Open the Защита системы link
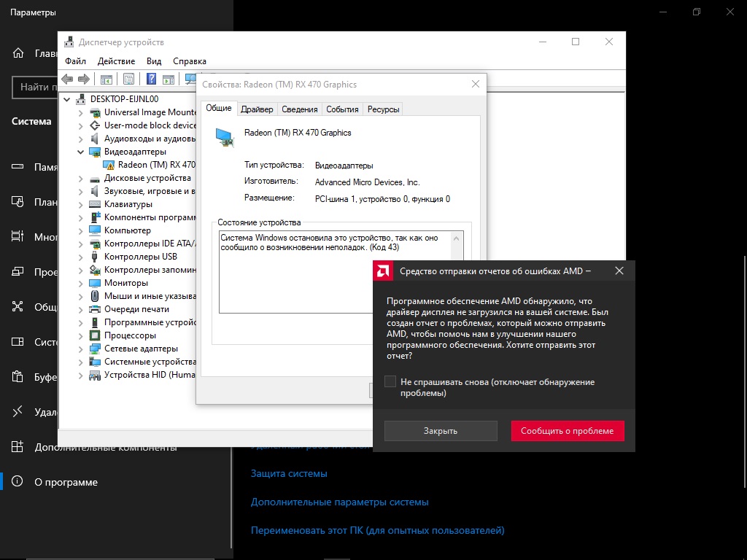Viewport: 747px width, 560px height. (289, 473)
